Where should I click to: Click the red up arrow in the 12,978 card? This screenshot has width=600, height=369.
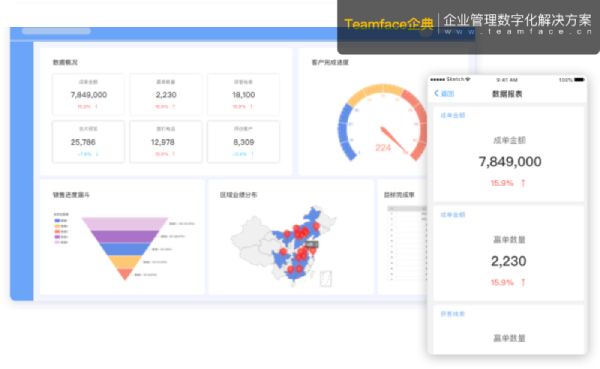174,154
